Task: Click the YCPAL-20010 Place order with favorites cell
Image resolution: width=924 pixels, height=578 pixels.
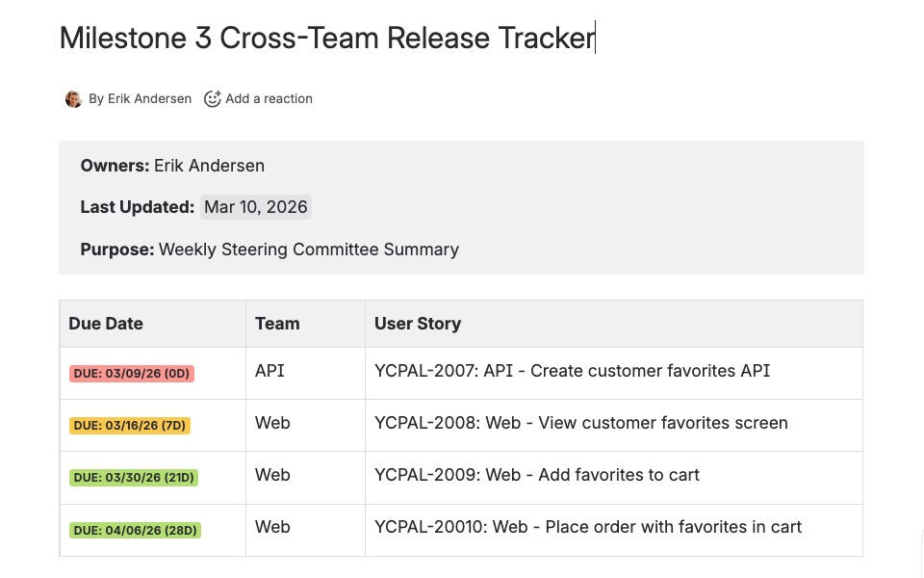Action: pyautogui.click(x=587, y=527)
